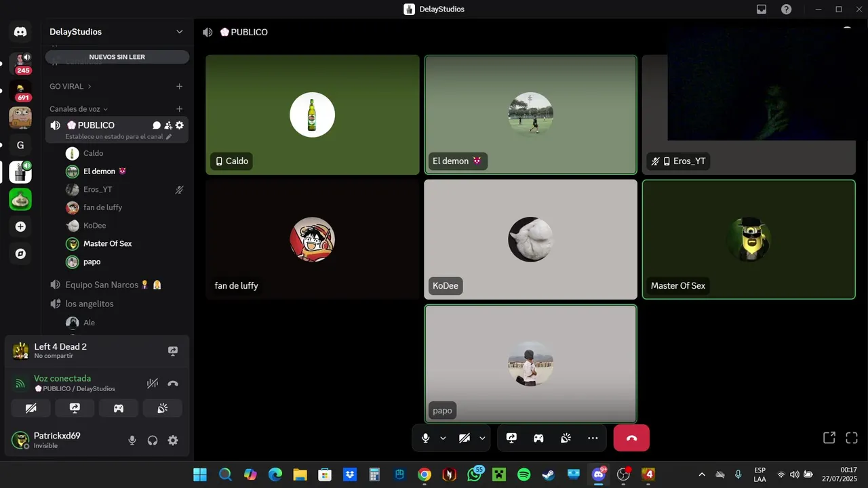Invite people to the PUBLICO channel
868x488 pixels.
point(168,125)
